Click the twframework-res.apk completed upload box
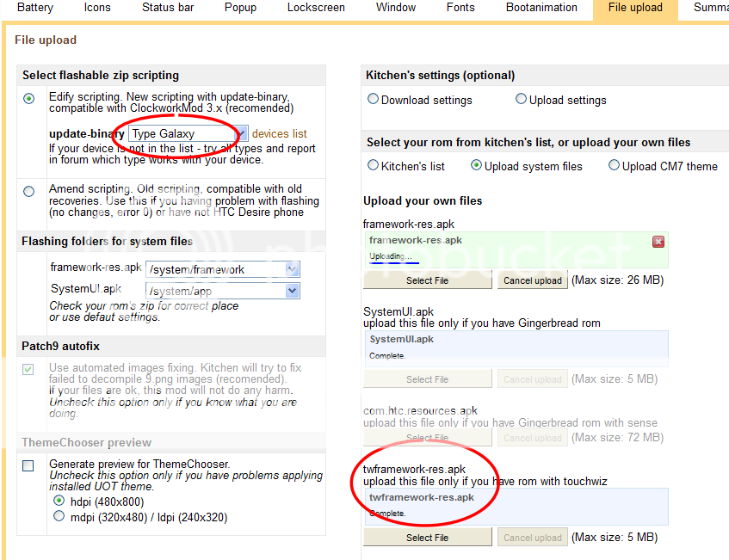This screenshot has height=560, width=729. [516, 506]
